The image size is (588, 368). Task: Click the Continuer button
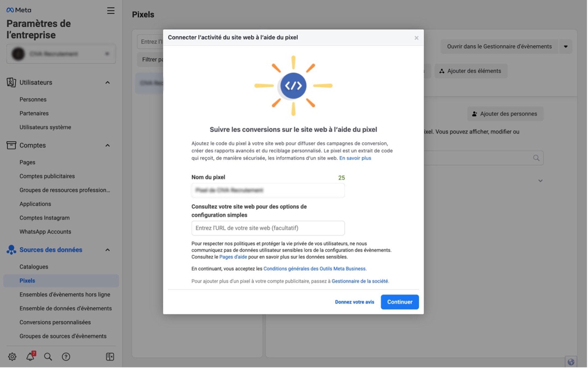(x=399, y=302)
